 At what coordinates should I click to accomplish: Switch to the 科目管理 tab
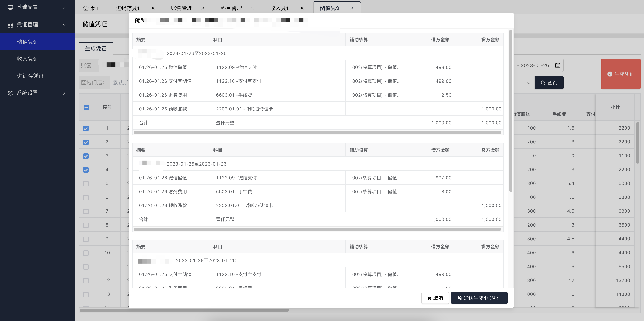pyautogui.click(x=231, y=8)
